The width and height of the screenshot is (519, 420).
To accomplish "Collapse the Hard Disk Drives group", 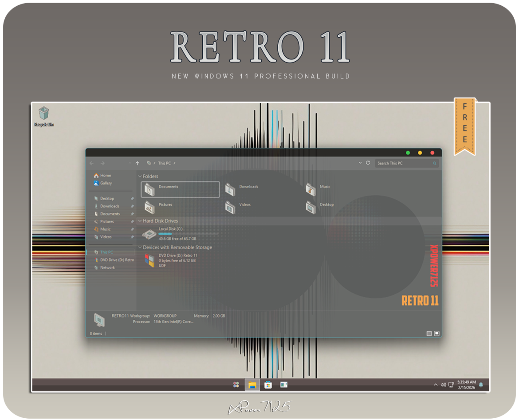I will [140, 221].
